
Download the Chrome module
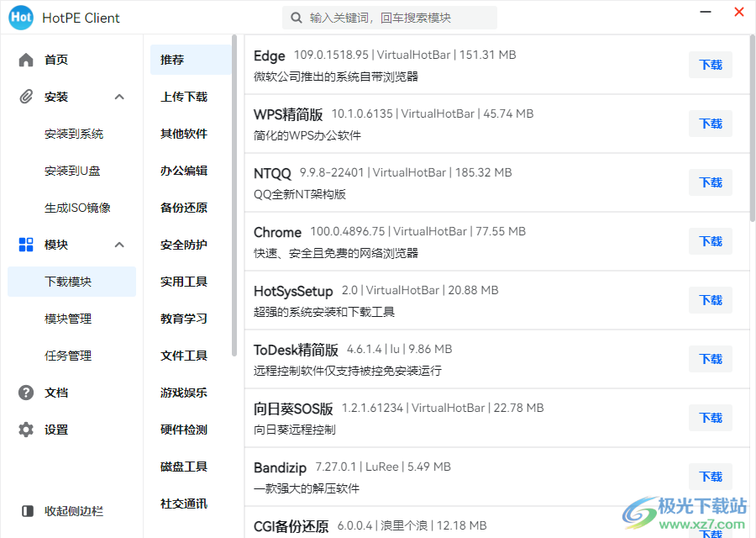click(710, 241)
